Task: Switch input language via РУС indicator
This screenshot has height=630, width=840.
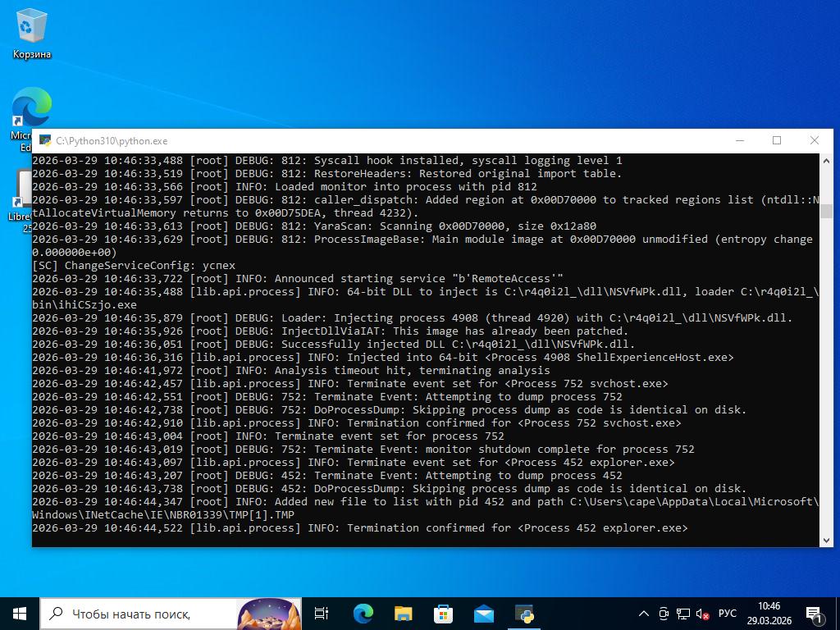Action: coord(727,614)
